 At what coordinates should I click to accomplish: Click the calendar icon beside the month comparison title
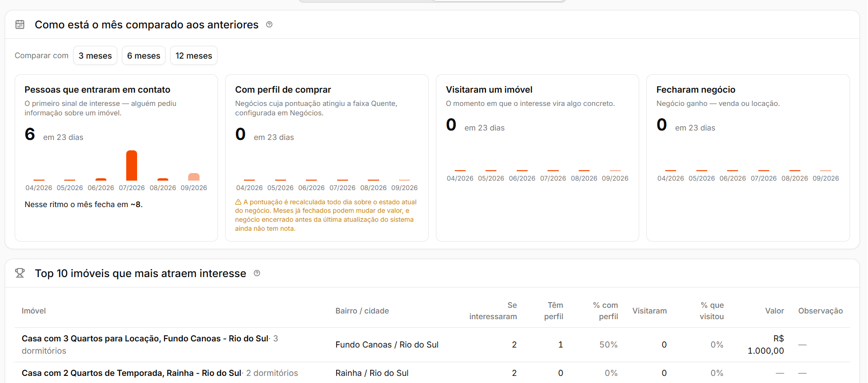coord(20,25)
